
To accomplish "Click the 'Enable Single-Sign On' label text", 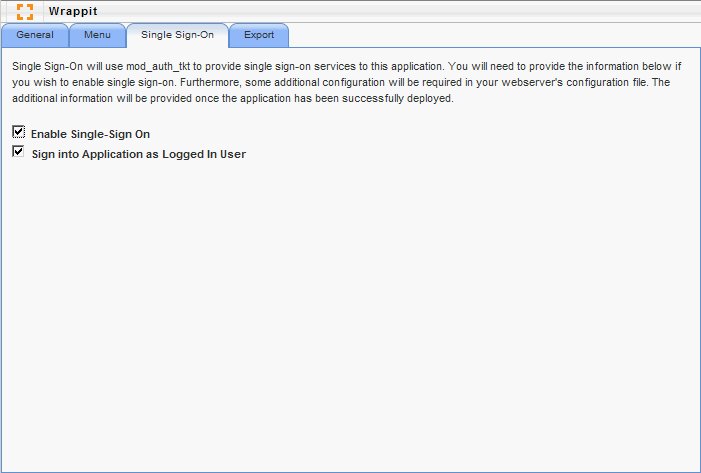I will [90, 133].
